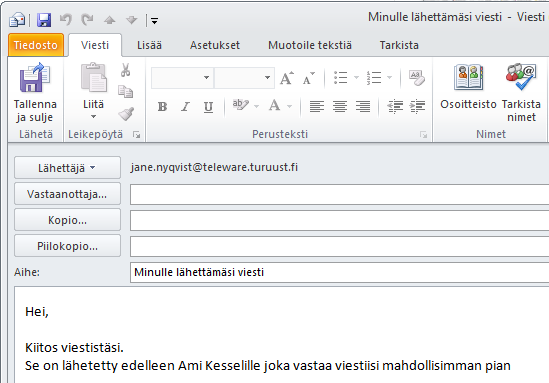The width and height of the screenshot is (549, 383).
Task: Click Tallenna ja sulje save and close
Action: [35, 92]
